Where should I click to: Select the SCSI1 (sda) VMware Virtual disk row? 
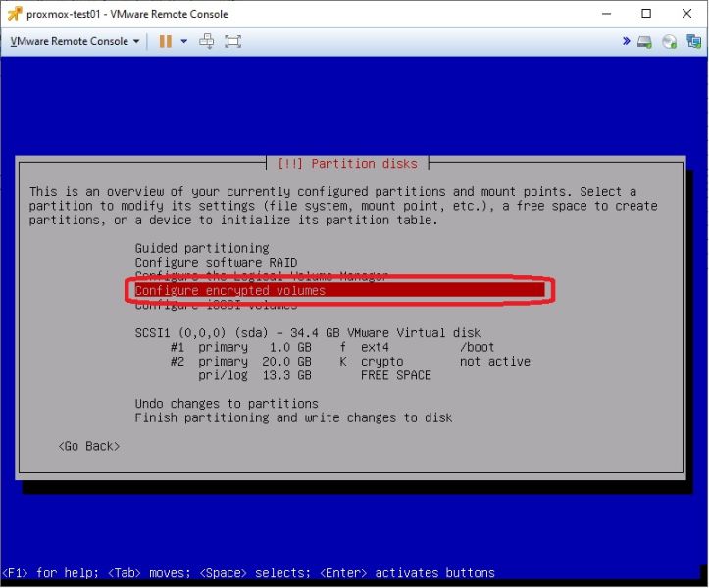[x=308, y=333]
